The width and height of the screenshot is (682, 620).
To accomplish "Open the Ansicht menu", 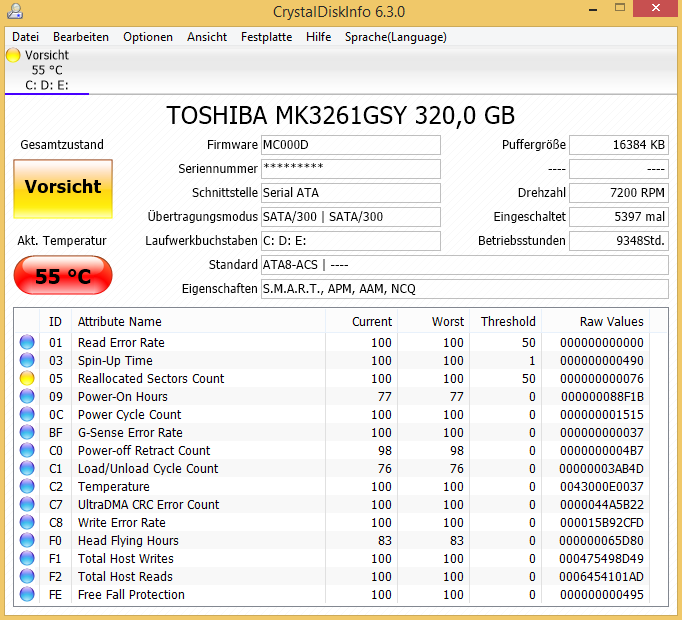I will 207,37.
